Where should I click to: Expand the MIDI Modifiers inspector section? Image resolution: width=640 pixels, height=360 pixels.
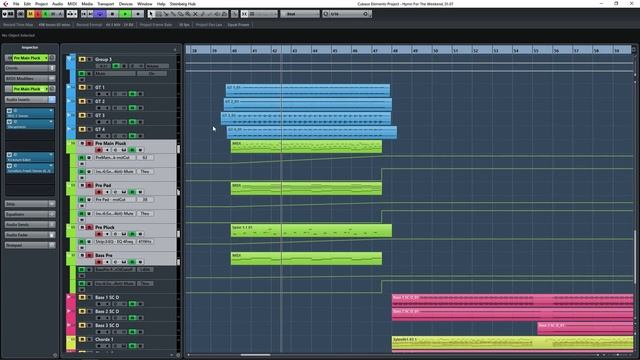coord(30,78)
